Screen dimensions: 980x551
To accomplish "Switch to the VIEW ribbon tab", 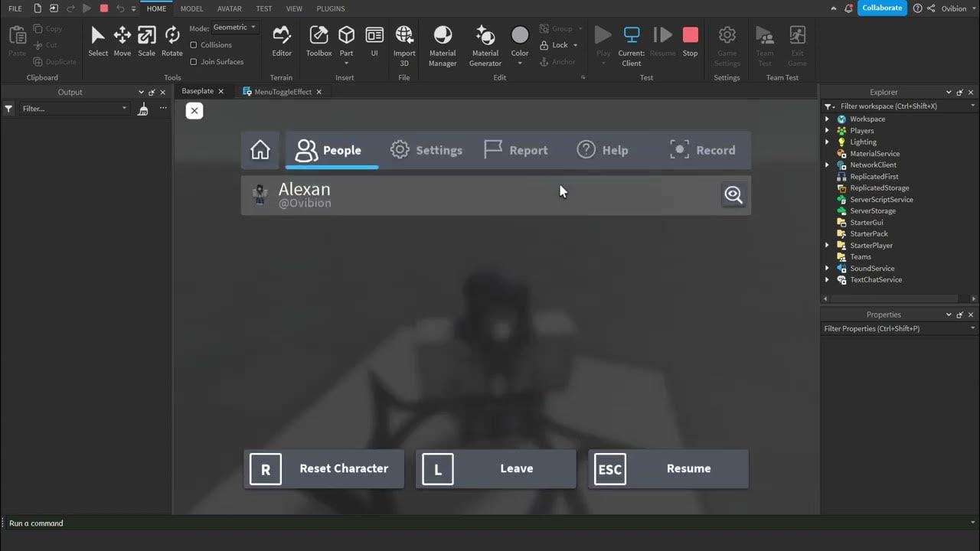I will 294,8.
